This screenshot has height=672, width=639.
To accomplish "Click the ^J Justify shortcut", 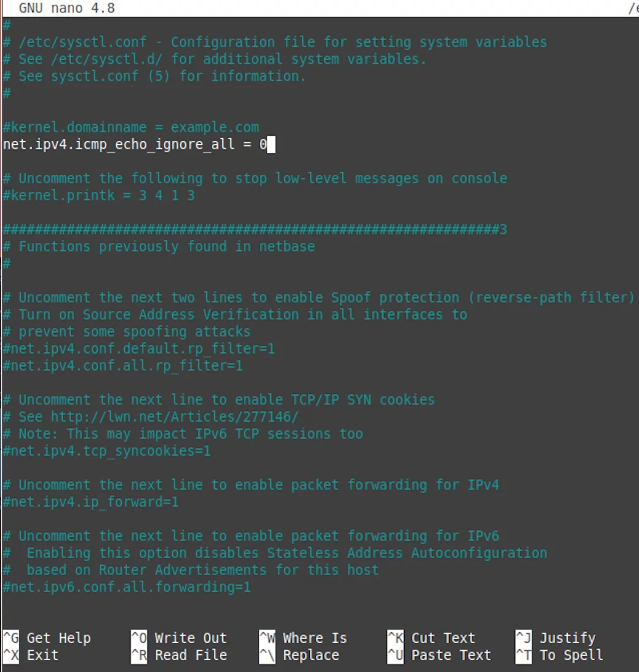I will click(556, 638).
